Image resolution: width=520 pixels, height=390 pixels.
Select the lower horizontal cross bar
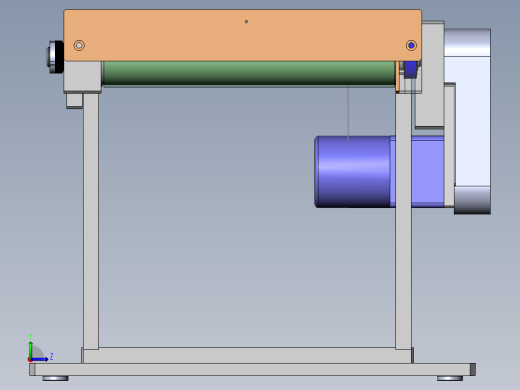tap(247, 355)
